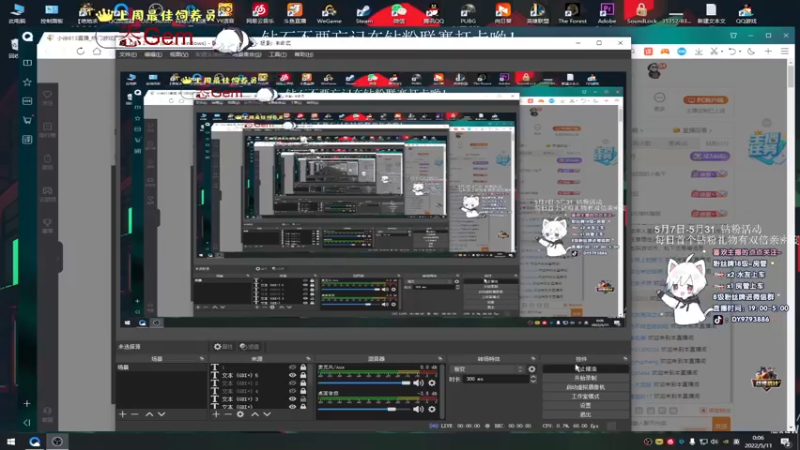Viewport: 800px width, 450px height.
Task: Toggle visibility of 文本 (GDI+) 3 source
Action: pos(292,399)
